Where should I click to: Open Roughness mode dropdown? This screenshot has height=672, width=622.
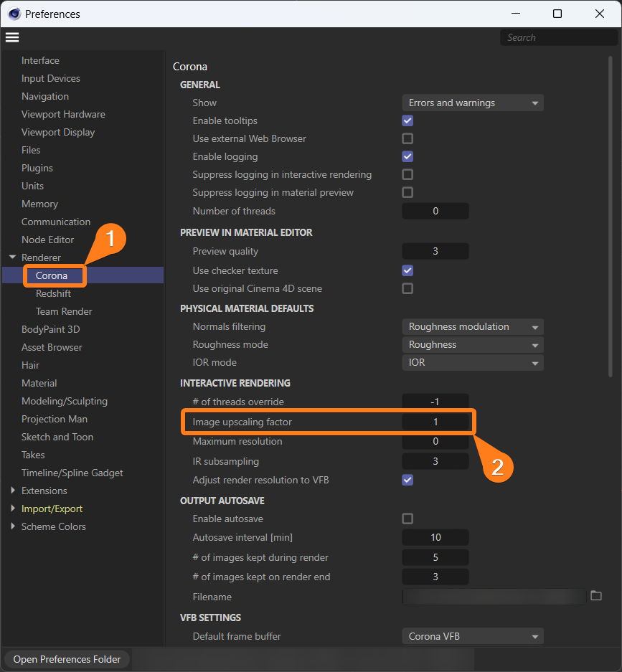472,345
